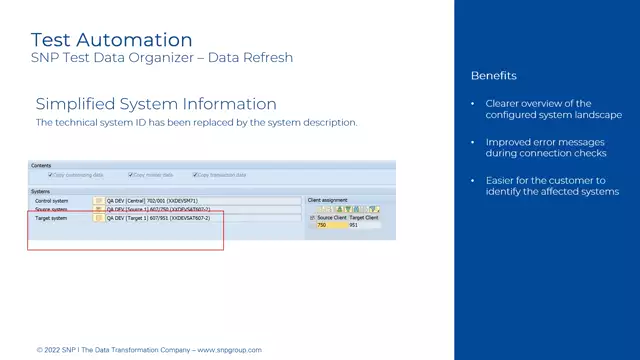Click the www.snpgroup.com footer text
640x360 pixels.
coord(229,350)
